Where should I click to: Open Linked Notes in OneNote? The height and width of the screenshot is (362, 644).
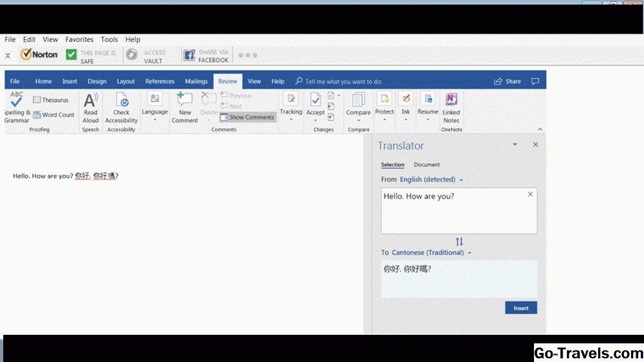[x=451, y=107]
